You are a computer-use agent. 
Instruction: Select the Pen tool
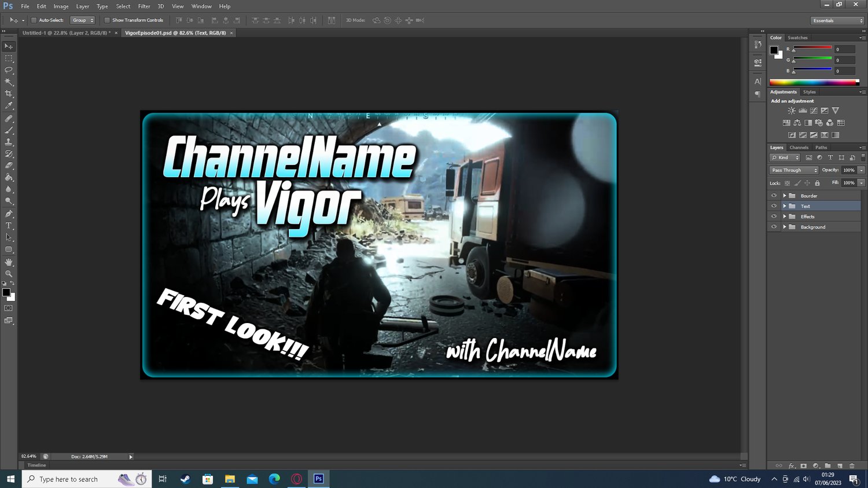tap(9, 214)
